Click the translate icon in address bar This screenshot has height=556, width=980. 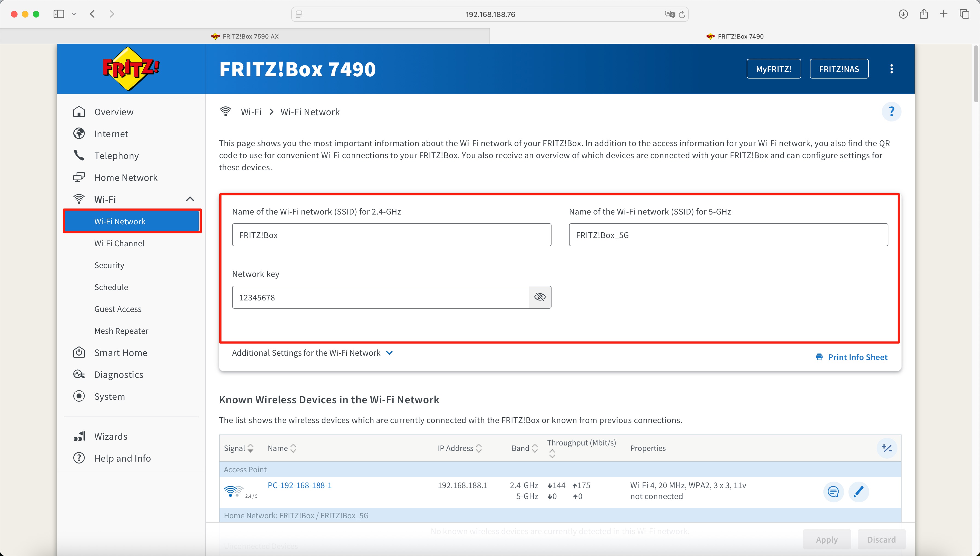coord(670,14)
